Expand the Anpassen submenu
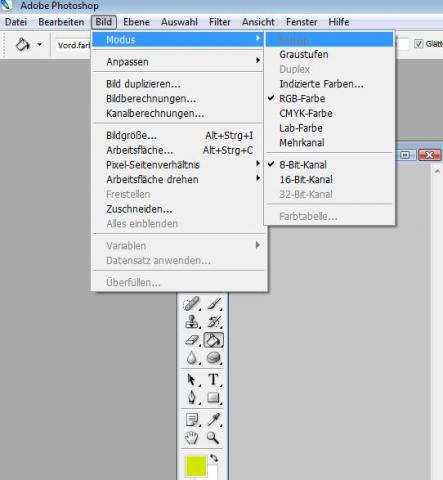 click(x=178, y=62)
